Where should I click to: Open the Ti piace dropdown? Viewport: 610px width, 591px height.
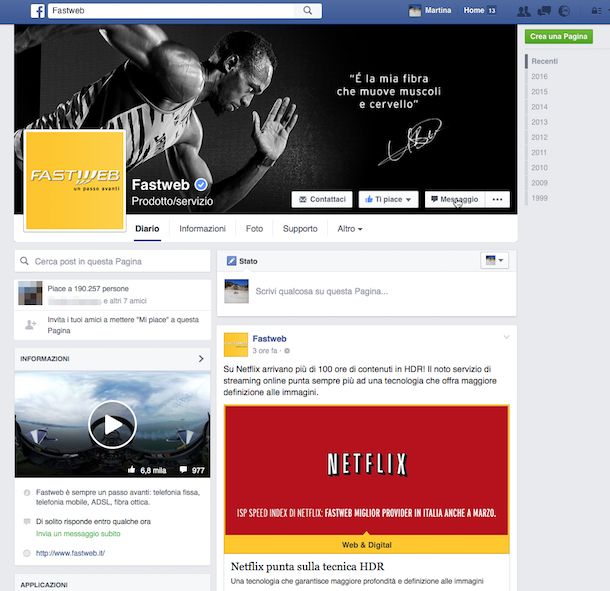388,199
